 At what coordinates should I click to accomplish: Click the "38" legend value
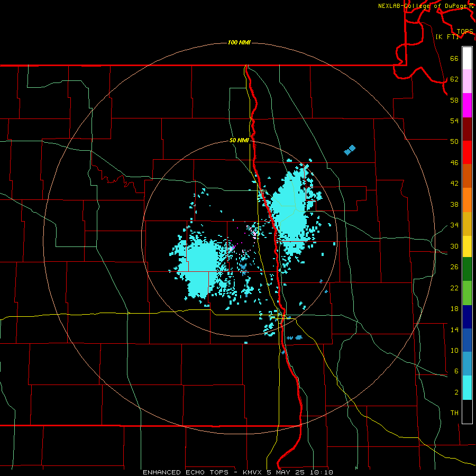pyautogui.click(x=454, y=204)
